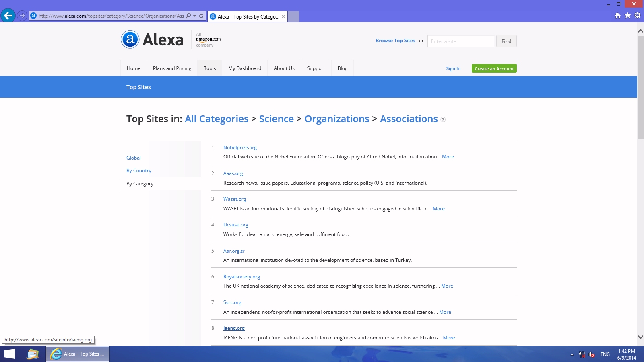644x362 pixels.
Task: Go back with the browser back arrow
Action: pos(8,16)
